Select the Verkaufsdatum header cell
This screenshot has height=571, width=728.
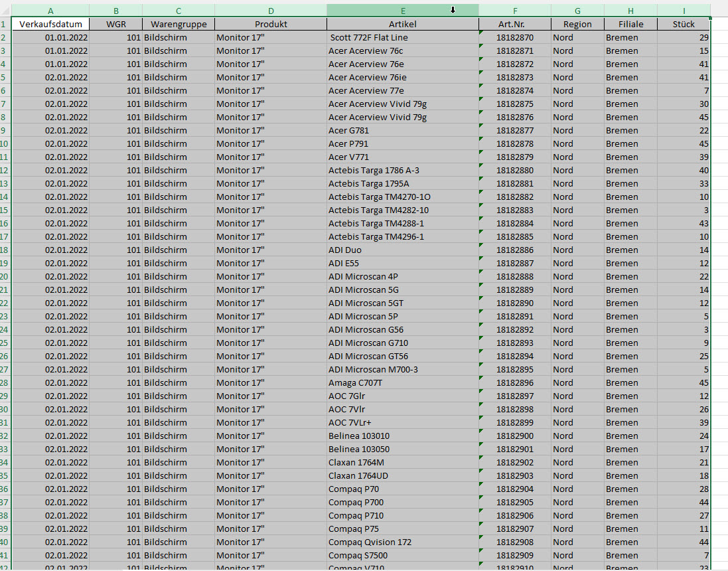pos(50,24)
